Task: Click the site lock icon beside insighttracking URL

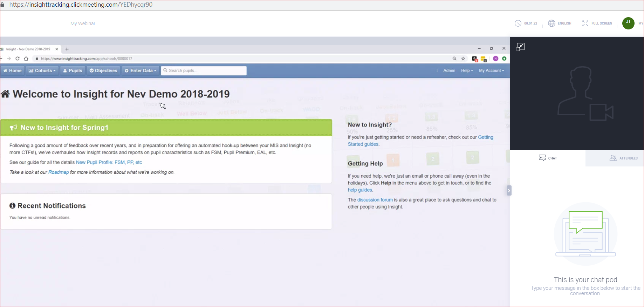Action: coord(36,59)
